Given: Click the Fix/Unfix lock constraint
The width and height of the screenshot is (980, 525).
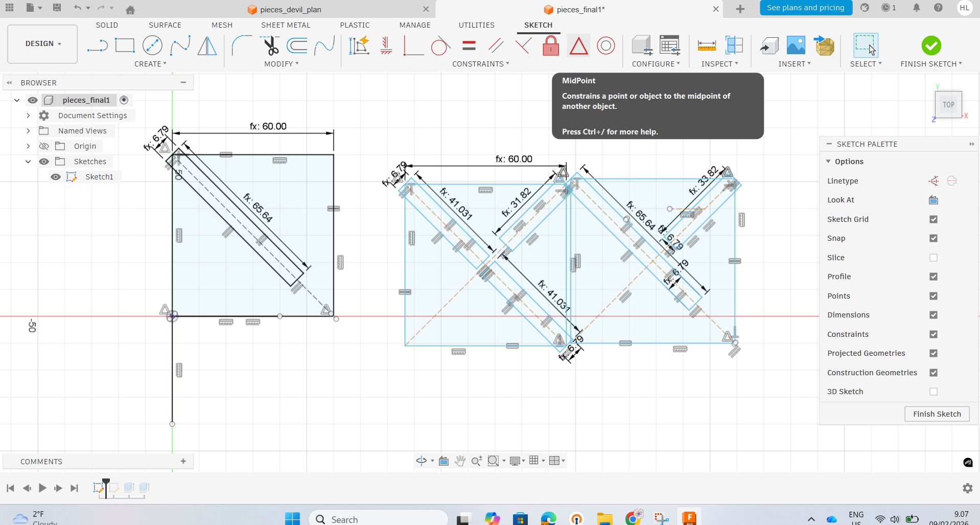Looking at the screenshot, I should pos(550,46).
